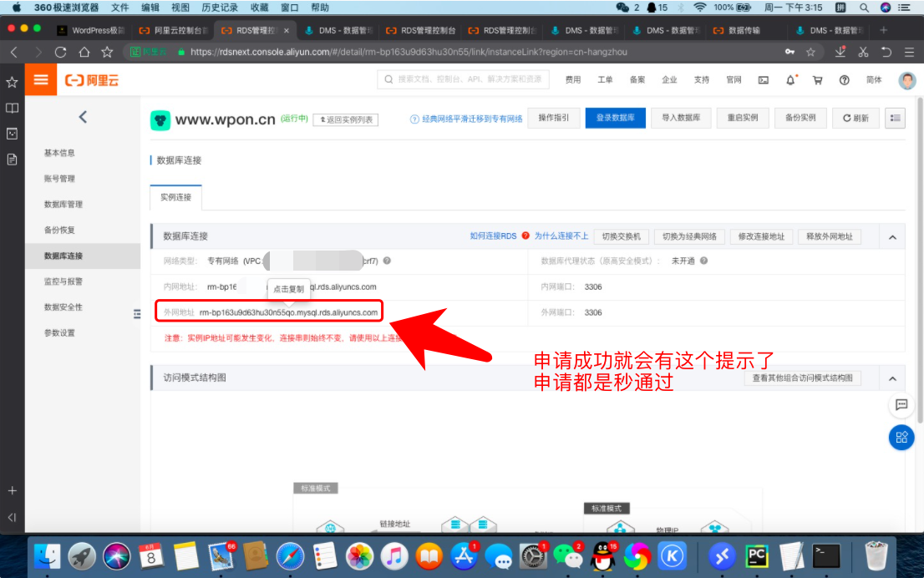Go to browser home page
The width and height of the screenshot is (924, 578).
point(84,52)
